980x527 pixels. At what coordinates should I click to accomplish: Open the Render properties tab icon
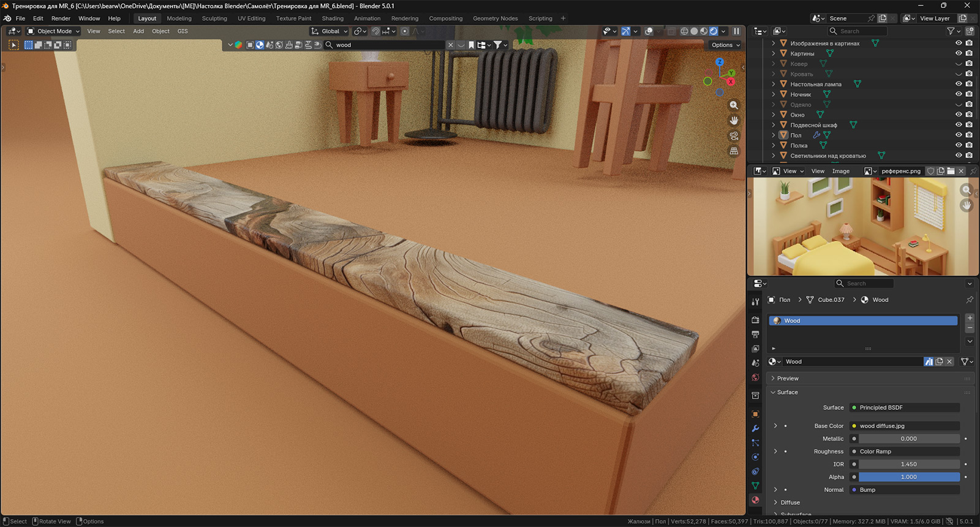click(755, 320)
